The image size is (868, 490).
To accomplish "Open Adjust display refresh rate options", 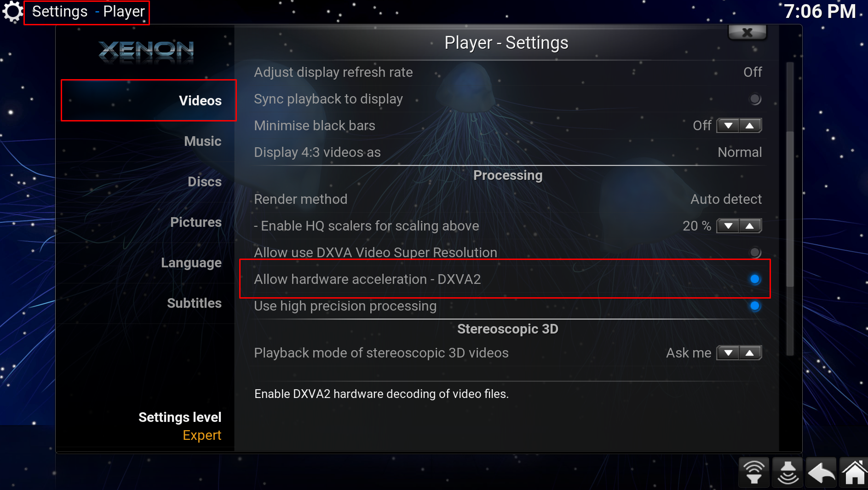I will pos(507,72).
